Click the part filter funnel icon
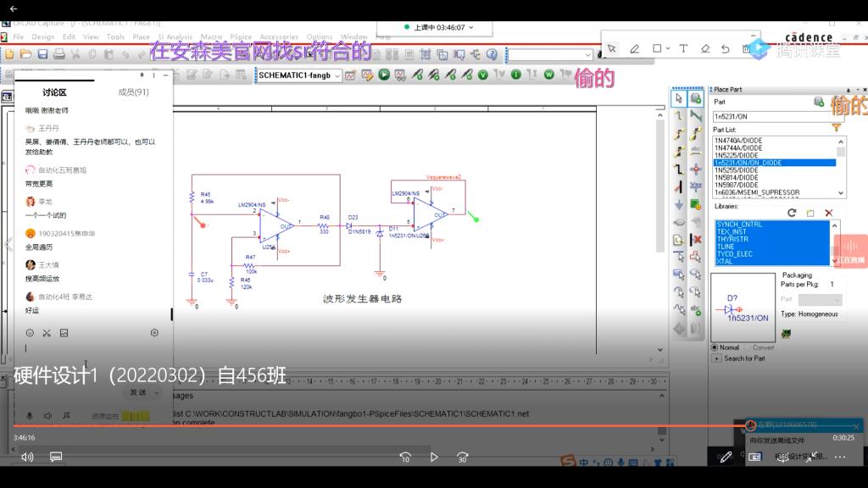 pyautogui.click(x=837, y=129)
